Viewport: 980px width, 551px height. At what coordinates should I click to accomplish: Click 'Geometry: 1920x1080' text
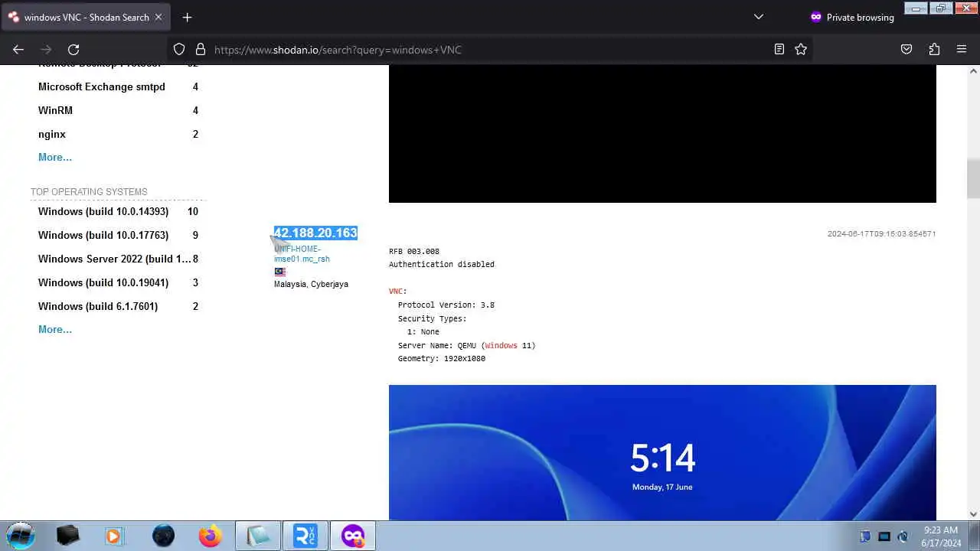click(x=441, y=358)
